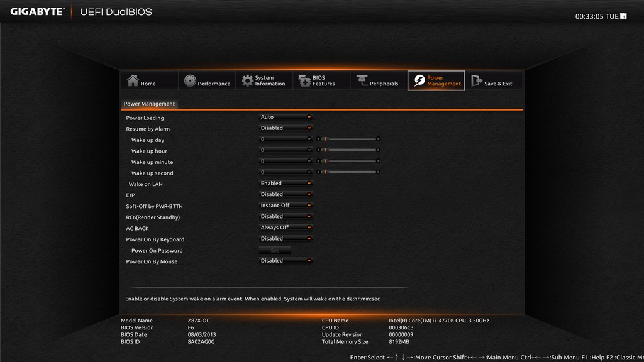Click the Total Memory Size 8192MB value
The height and width of the screenshot is (362, 644).
pyautogui.click(x=399, y=341)
